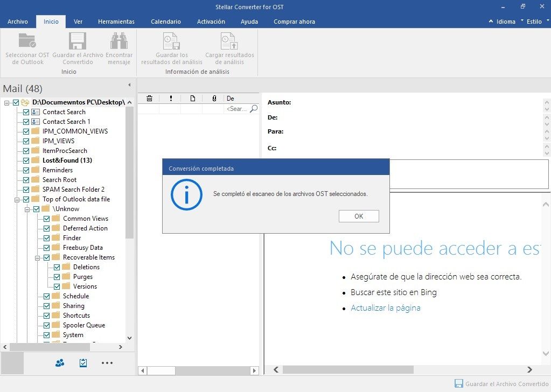
Task: Click Guardar el Archivo Convertido in status bar
Action: 501,384
